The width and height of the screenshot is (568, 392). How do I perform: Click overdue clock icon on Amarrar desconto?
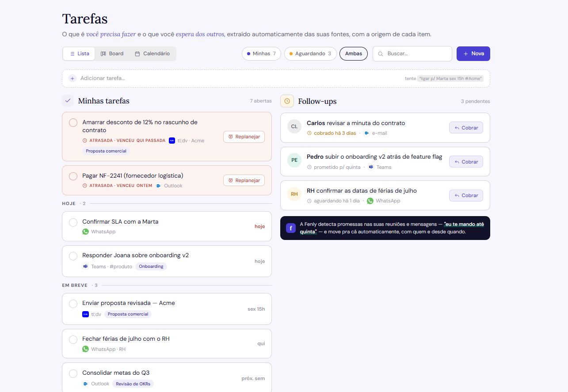coord(85,141)
